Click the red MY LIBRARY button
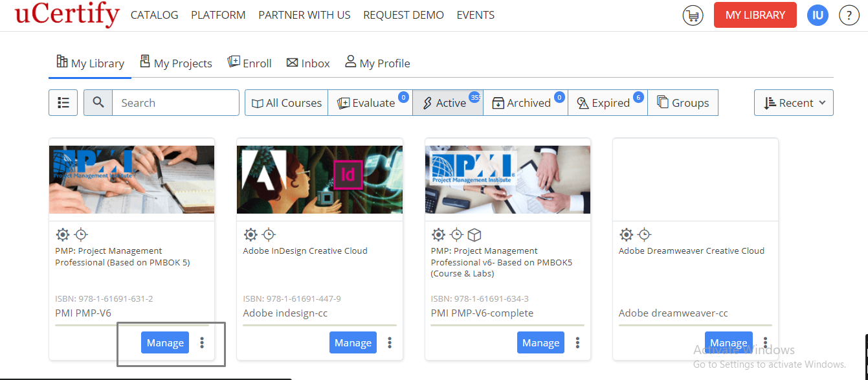868x380 pixels. (755, 15)
